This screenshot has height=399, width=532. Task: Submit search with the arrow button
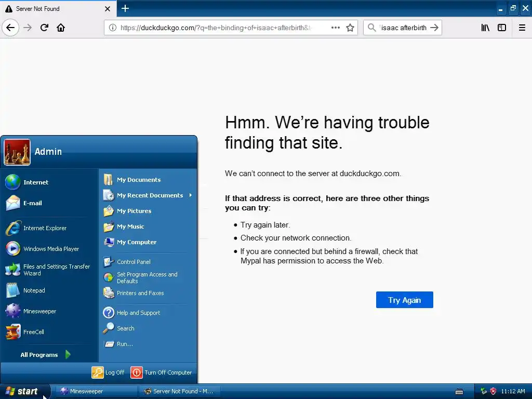tap(434, 28)
